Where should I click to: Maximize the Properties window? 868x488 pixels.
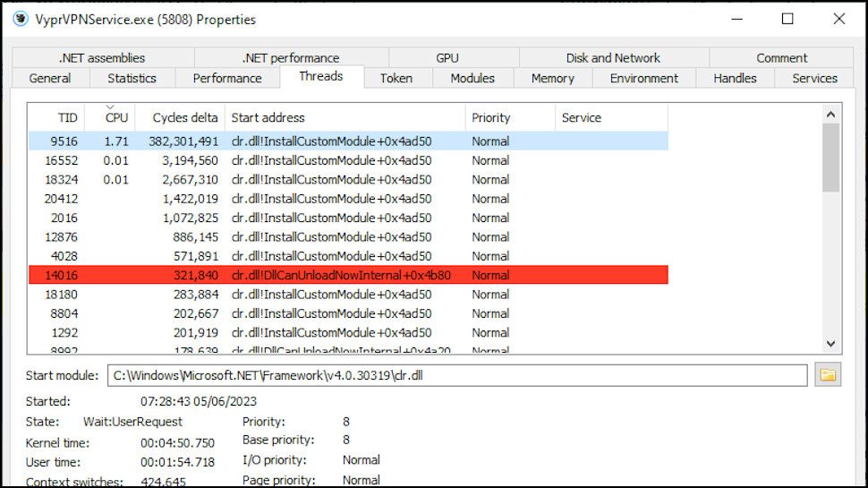[787, 19]
